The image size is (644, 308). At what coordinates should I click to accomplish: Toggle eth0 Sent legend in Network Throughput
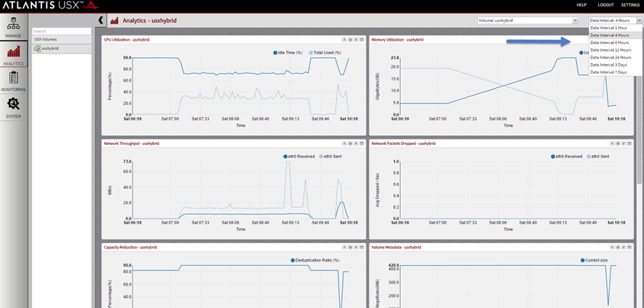click(330, 157)
